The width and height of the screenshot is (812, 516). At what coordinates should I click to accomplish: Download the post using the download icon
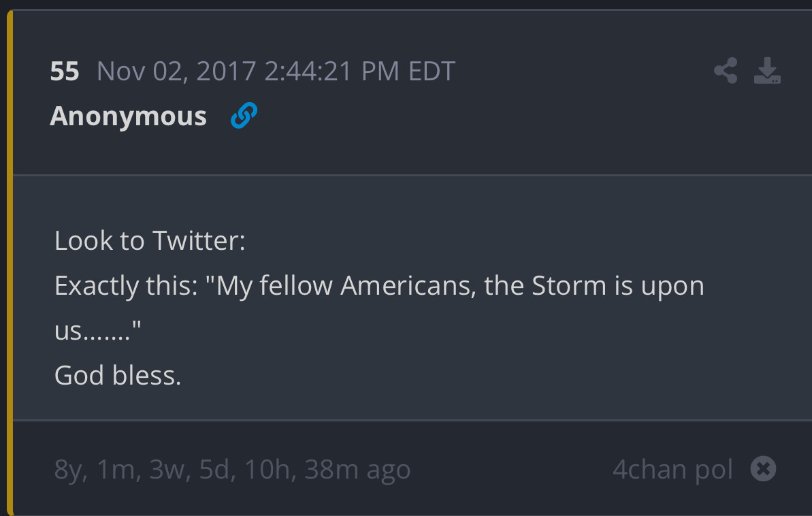pyautogui.click(x=767, y=71)
